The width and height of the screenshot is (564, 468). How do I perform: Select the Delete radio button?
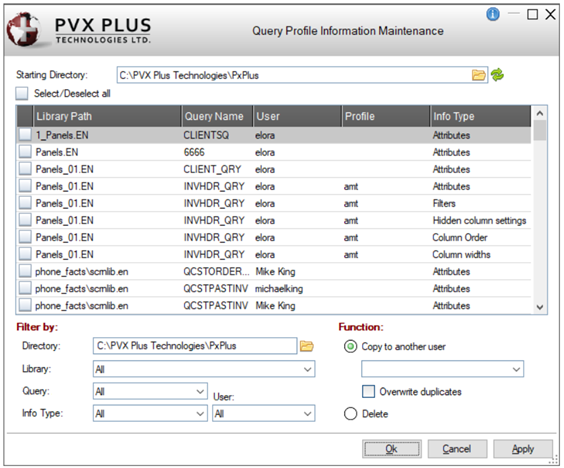tap(350, 414)
